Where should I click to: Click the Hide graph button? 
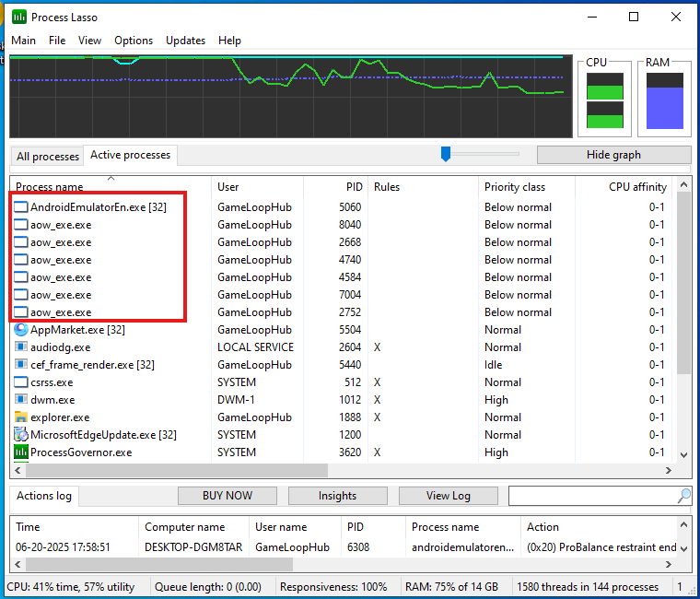[x=613, y=155]
